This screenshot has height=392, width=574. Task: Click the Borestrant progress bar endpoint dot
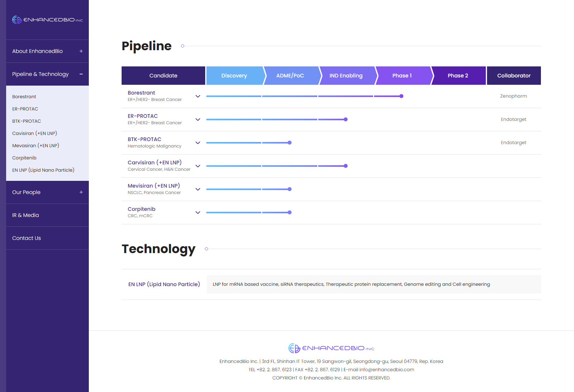402,96
